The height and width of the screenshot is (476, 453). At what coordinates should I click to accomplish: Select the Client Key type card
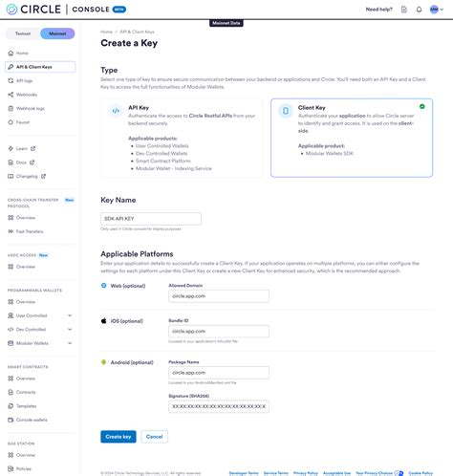coord(352,138)
